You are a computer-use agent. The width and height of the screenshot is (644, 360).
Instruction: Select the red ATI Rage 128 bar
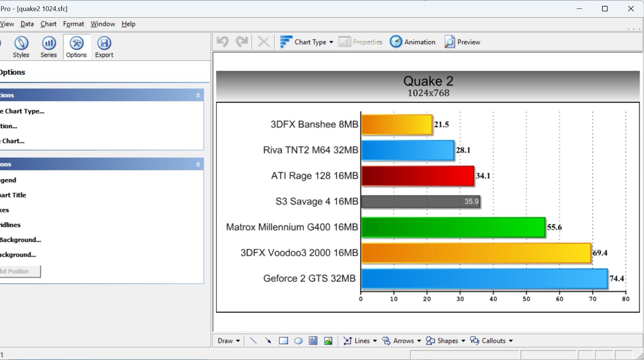(x=417, y=176)
